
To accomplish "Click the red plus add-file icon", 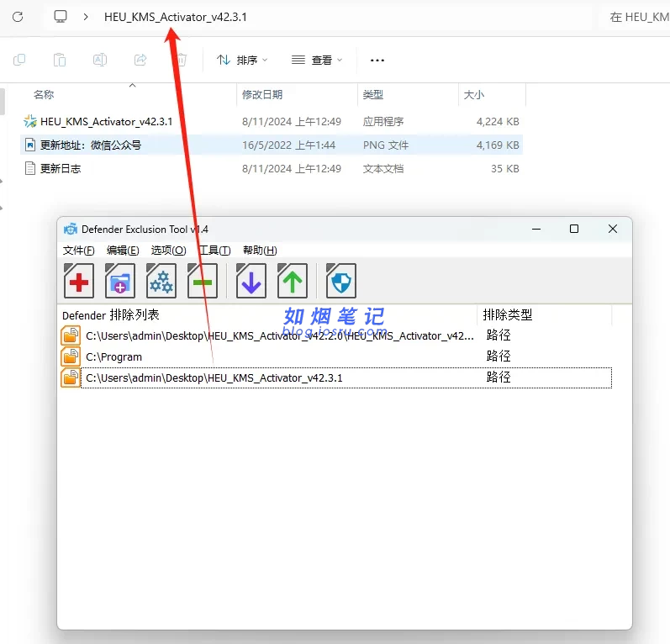I will click(79, 281).
